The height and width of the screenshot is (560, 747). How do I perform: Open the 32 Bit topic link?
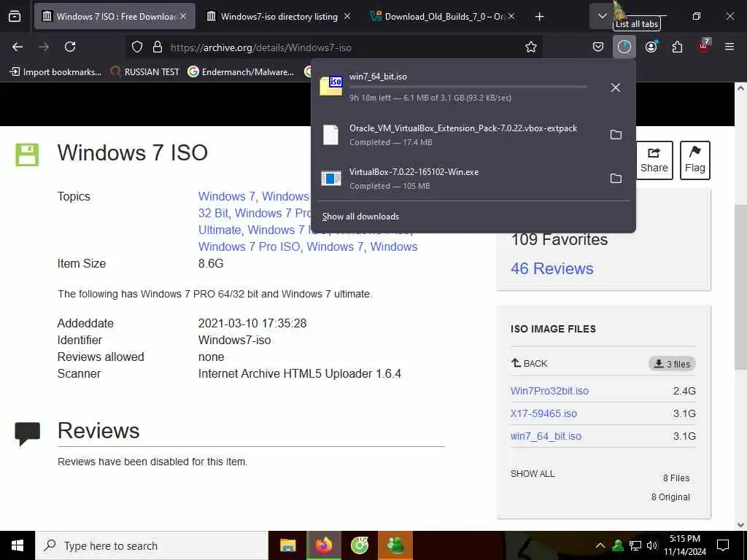point(213,213)
